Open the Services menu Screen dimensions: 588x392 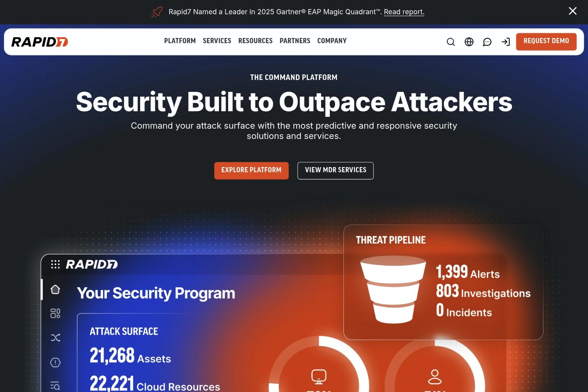click(x=217, y=41)
